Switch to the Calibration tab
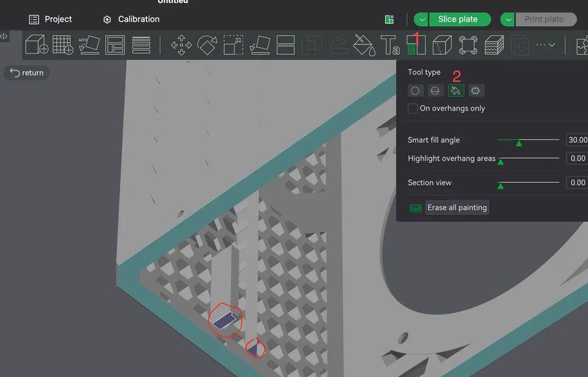This screenshot has width=588, height=377. pos(131,20)
